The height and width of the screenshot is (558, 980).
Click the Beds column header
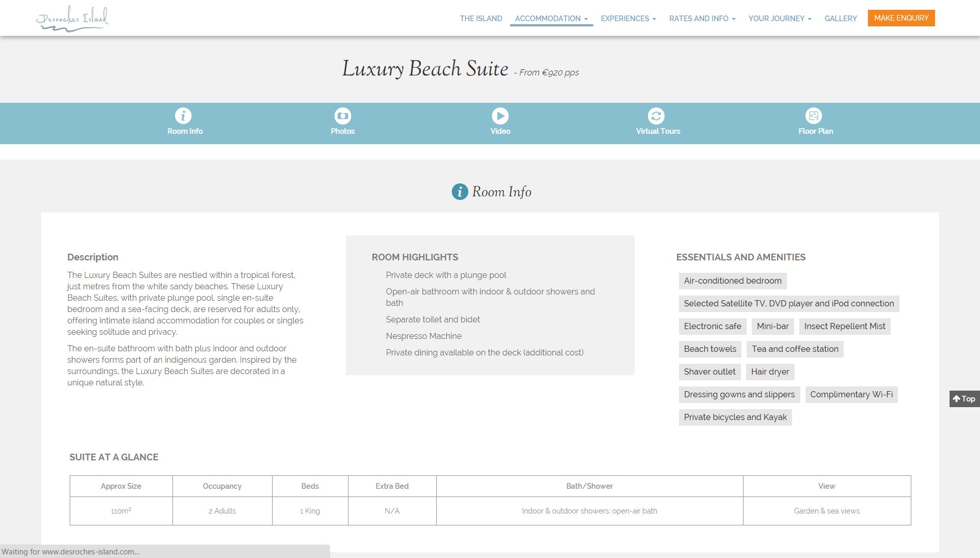click(310, 486)
